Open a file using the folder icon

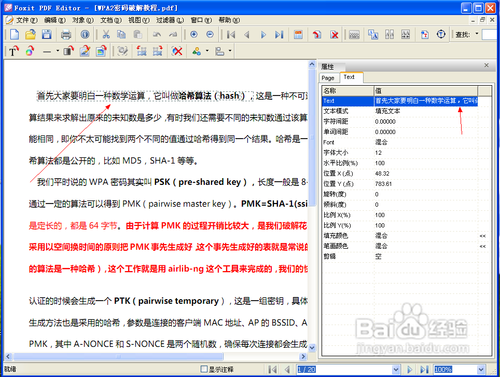click(31, 34)
